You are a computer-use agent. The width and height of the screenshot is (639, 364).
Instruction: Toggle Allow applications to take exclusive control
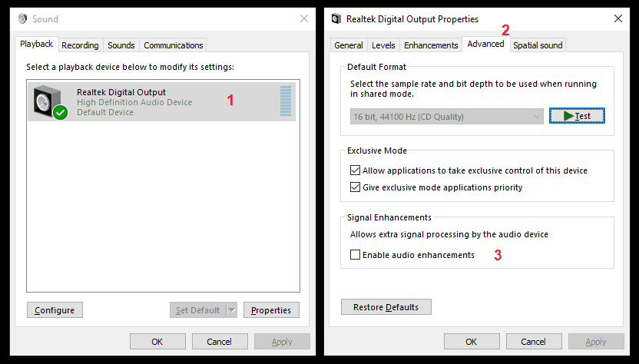tap(356, 170)
